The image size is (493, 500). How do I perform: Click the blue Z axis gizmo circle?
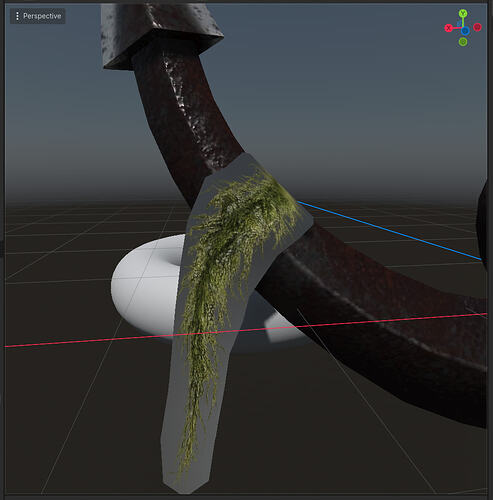pyautogui.click(x=465, y=31)
